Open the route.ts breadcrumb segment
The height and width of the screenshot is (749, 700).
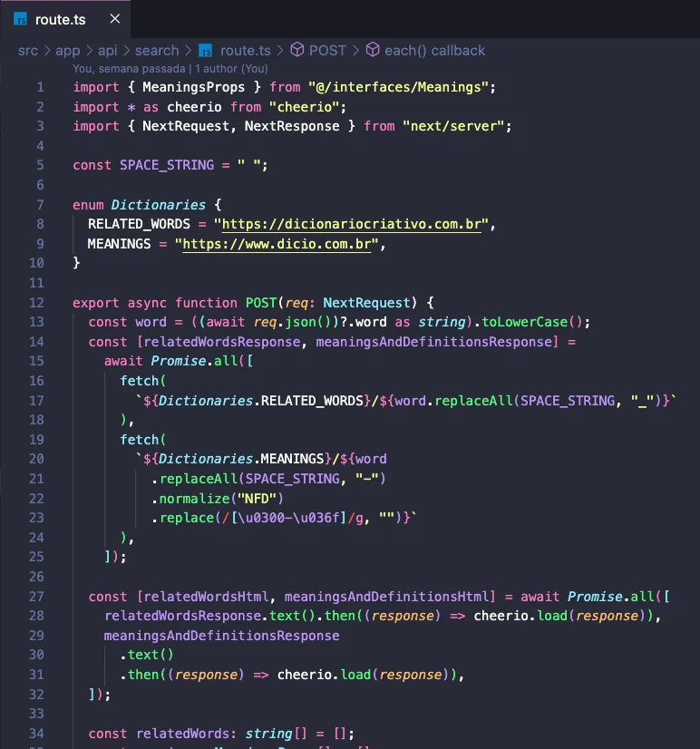pyautogui.click(x=245, y=50)
